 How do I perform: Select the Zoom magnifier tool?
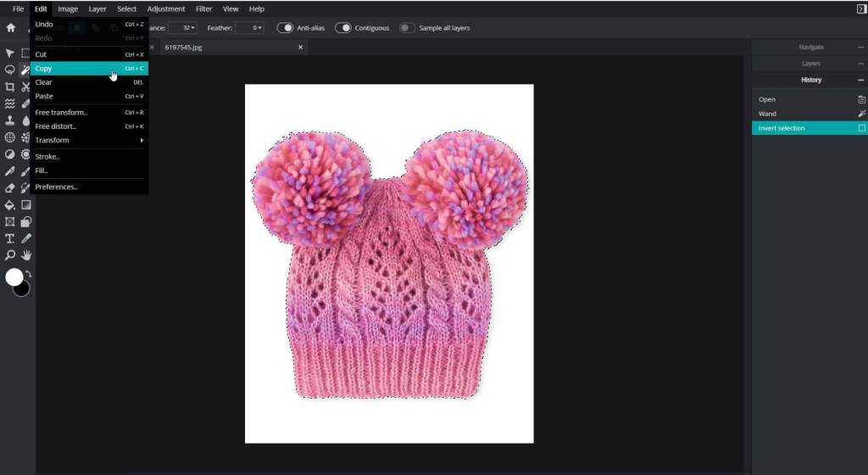(9, 255)
